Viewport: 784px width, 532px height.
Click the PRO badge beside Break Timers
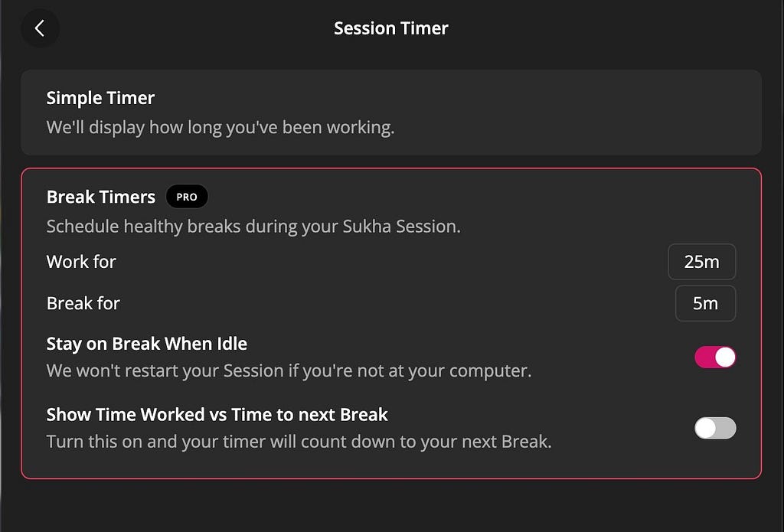(187, 197)
